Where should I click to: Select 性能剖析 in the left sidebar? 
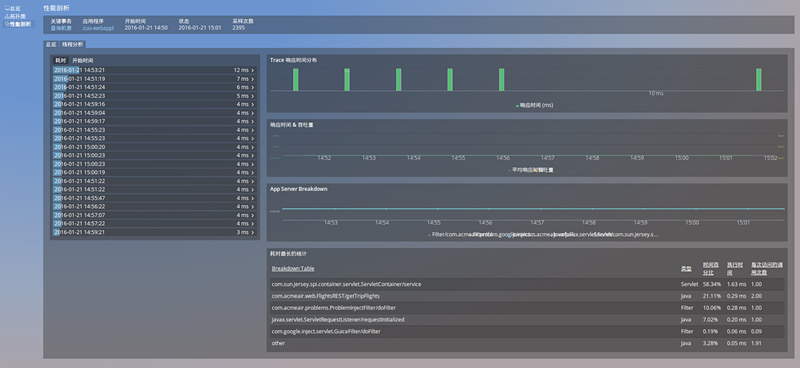pos(18,24)
